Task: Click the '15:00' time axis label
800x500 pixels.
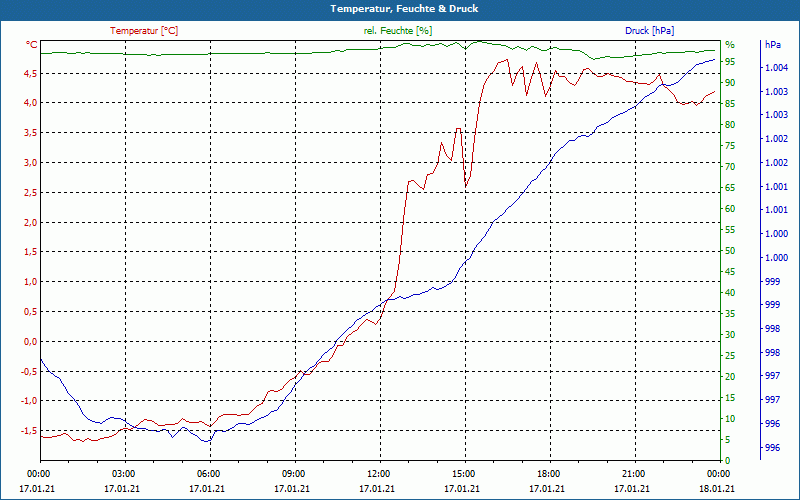Action: (x=463, y=473)
